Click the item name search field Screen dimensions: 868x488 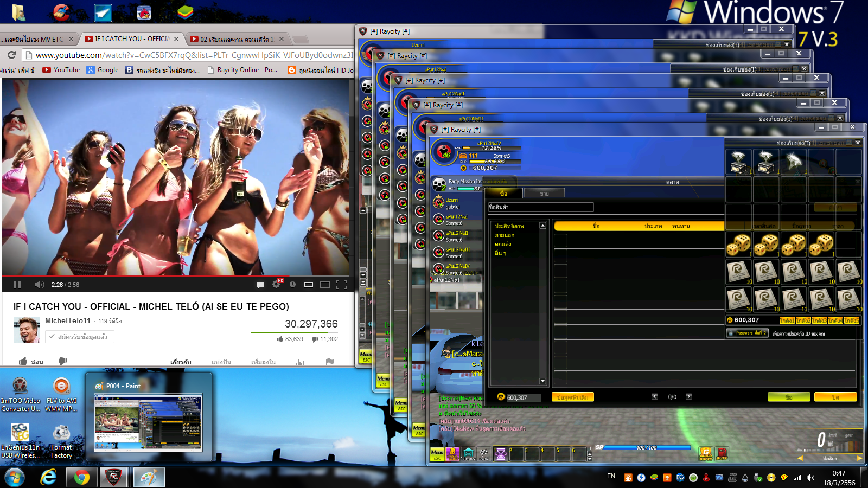[541, 207]
